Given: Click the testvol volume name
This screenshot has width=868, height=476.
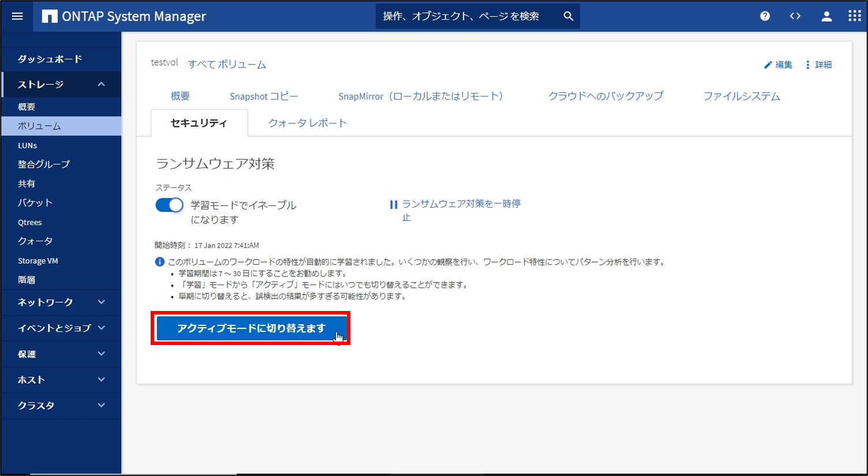Looking at the screenshot, I should [164, 62].
